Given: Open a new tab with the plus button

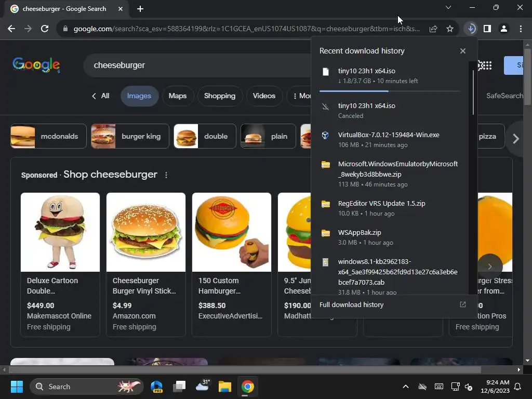Looking at the screenshot, I should tap(140, 9).
